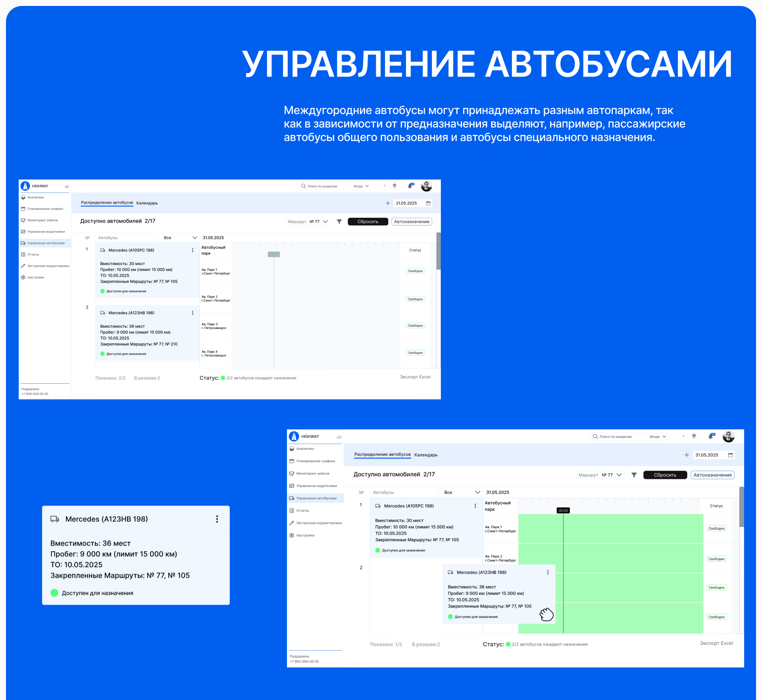
Task: Click the 00:20 timeline marker in the lower window
Action: (x=563, y=511)
